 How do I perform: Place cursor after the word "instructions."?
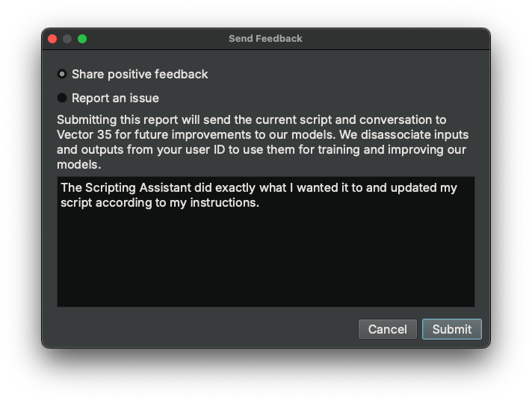pos(260,202)
